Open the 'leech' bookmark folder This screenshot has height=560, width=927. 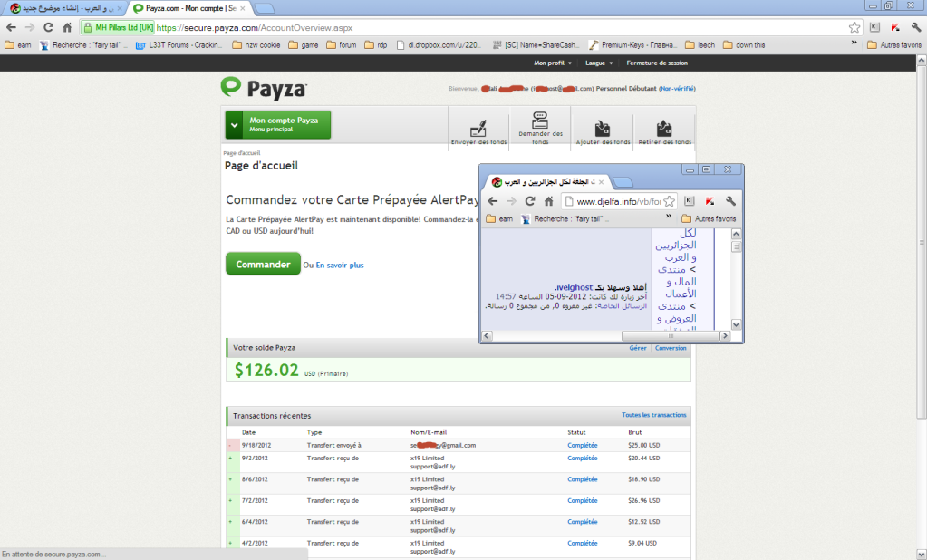pos(700,45)
